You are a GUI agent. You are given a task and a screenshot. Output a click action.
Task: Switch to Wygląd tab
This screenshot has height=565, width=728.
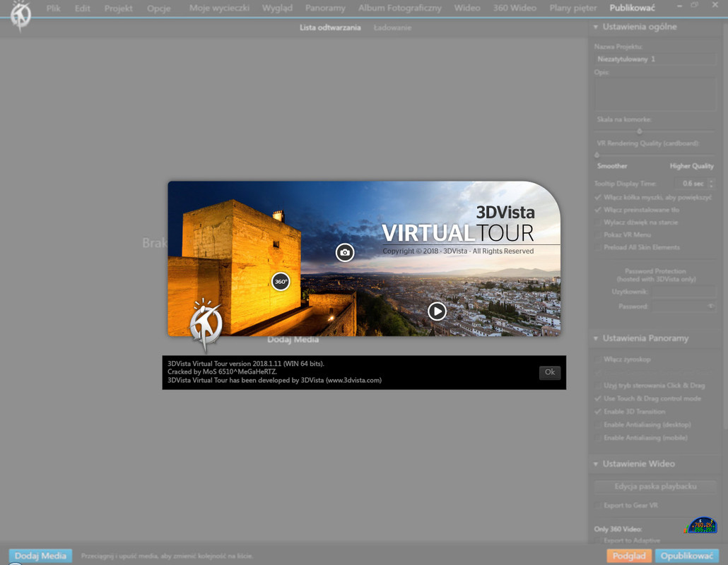277,8
